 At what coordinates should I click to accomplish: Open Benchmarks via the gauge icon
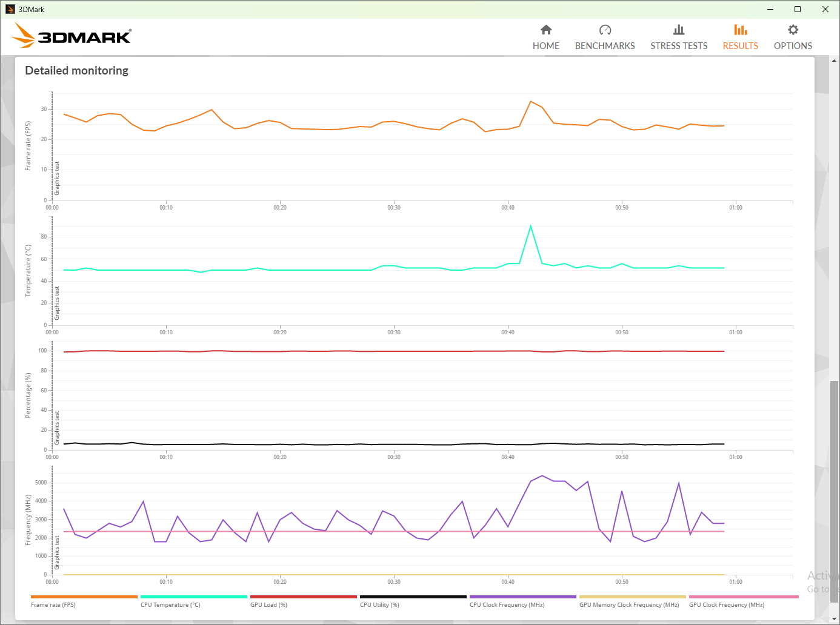click(605, 30)
